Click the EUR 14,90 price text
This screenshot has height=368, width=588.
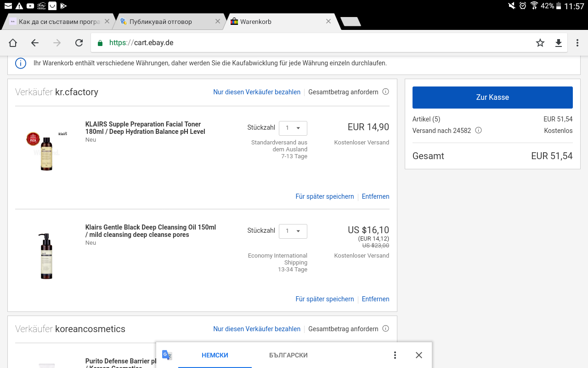click(368, 127)
